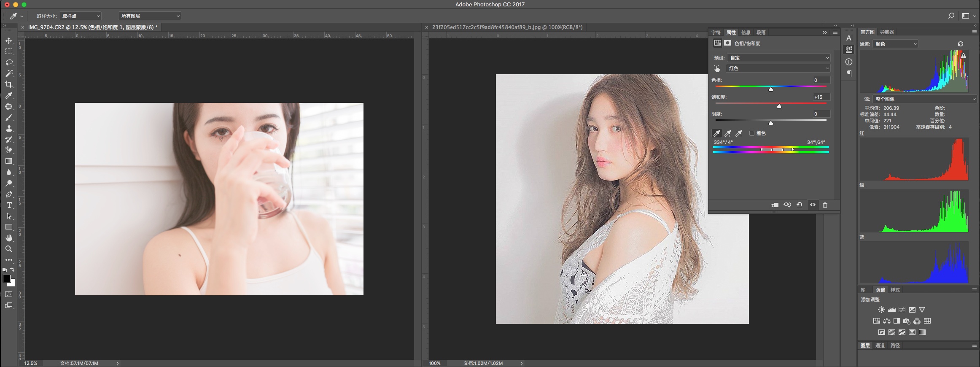This screenshot has height=367, width=980.
Task: Select the Clone Stamp tool
Action: (x=9, y=128)
